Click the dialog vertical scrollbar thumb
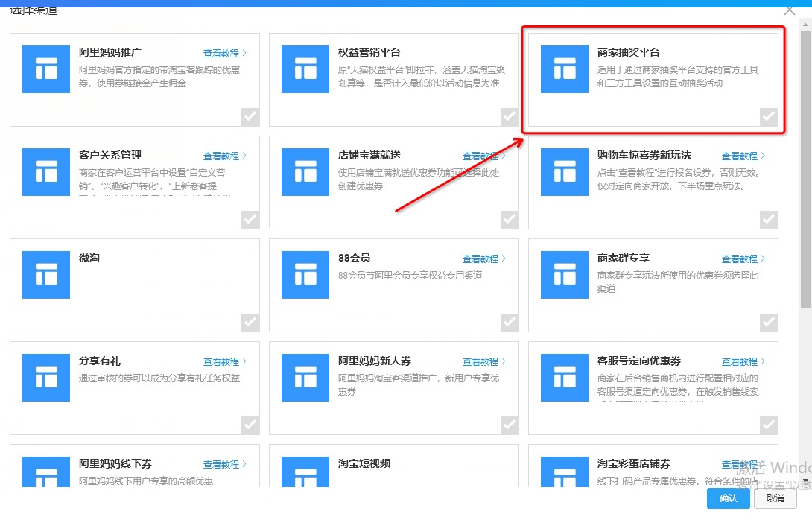Image resolution: width=812 pixels, height=523 pixels. 806,168
